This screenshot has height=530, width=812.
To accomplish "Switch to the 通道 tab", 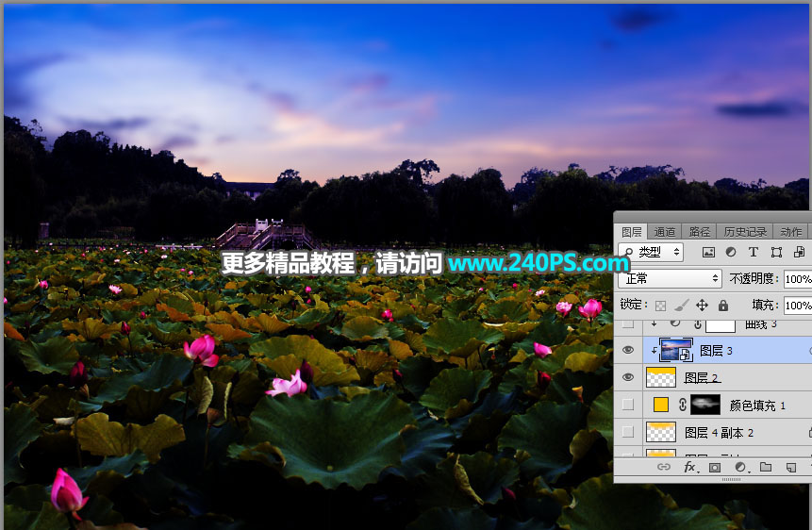I will (x=665, y=232).
